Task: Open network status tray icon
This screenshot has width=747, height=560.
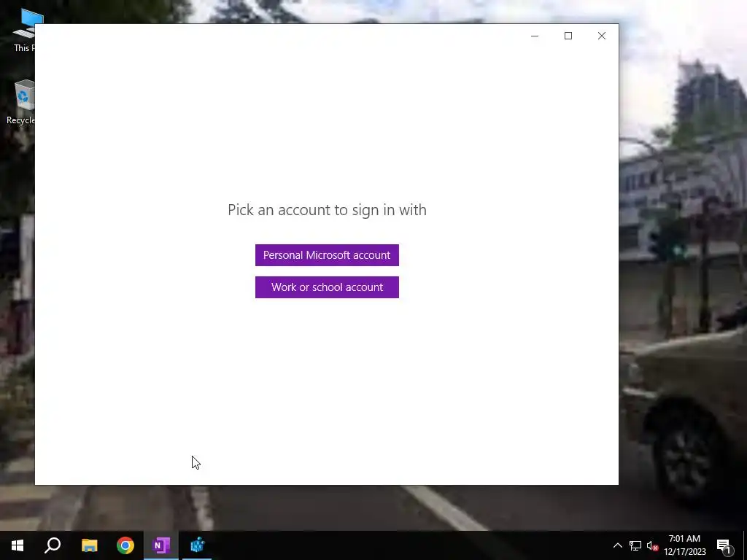Action: [x=635, y=545]
